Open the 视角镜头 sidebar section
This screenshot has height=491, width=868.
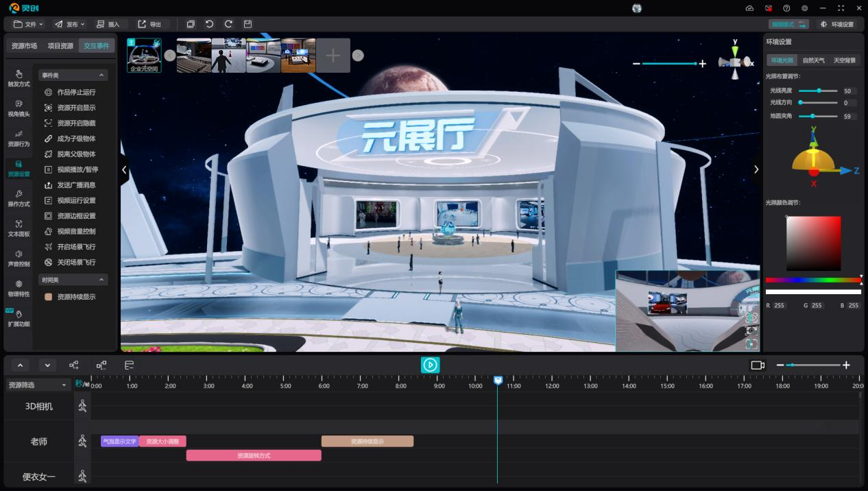coord(19,108)
